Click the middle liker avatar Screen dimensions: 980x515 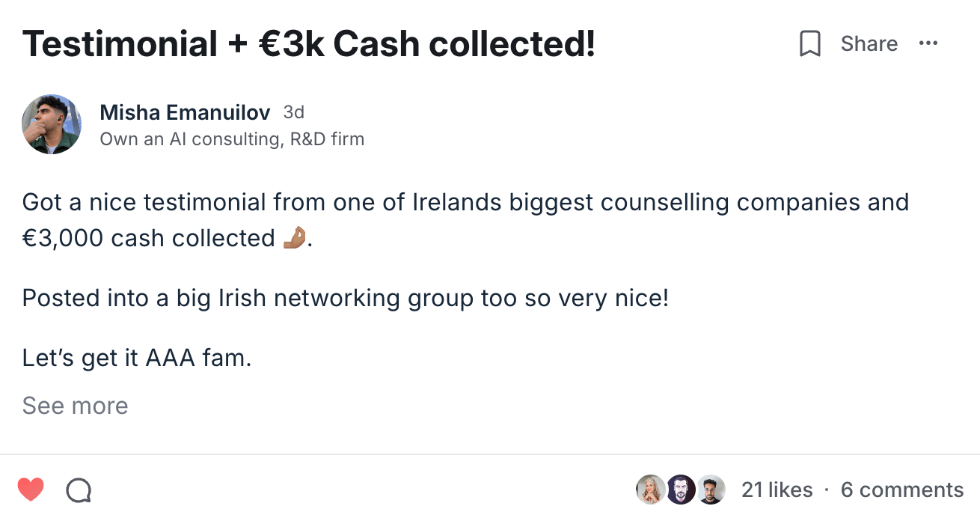pyautogui.click(x=681, y=490)
